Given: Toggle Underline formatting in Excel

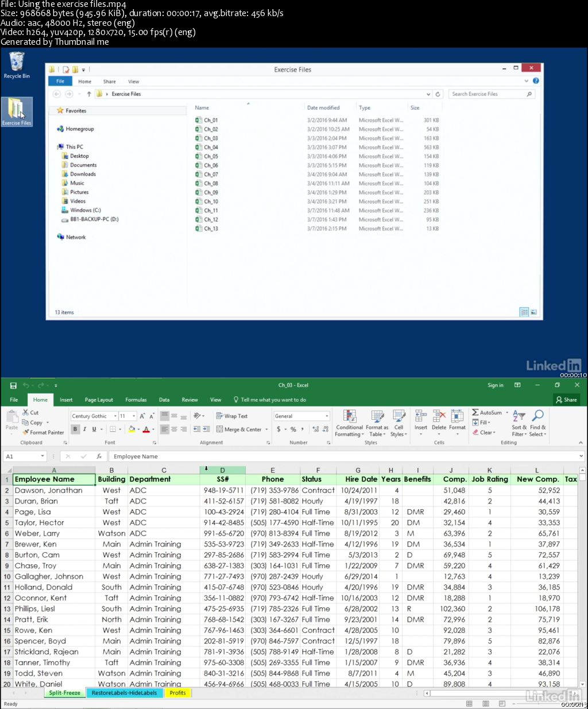Looking at the screenshot, I should tap(94, 429).
